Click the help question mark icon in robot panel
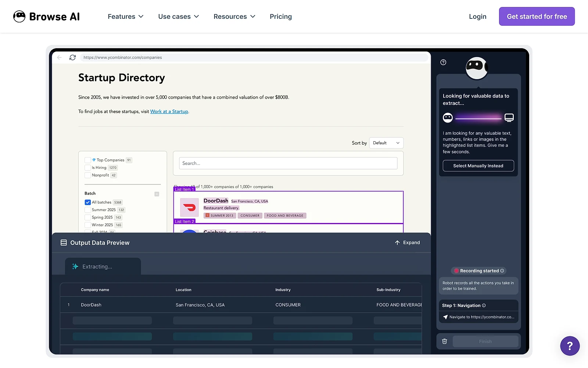This screenshot has width=588, height=368. [x=443, y=62]
